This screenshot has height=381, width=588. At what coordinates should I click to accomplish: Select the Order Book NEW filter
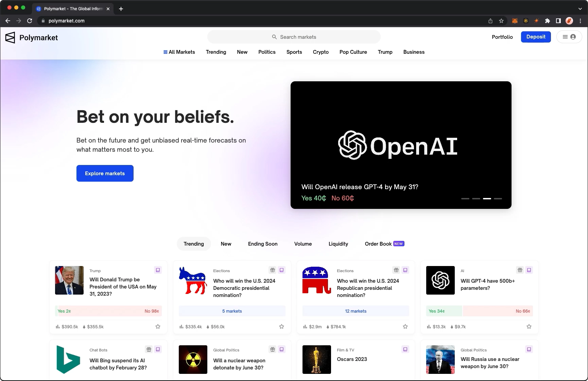(384, 244)
